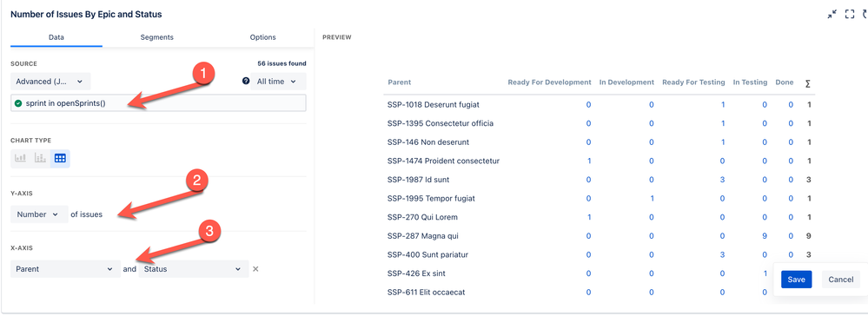Click the Ready For Testing column header
The height and width of the screenshot is (316, 868).
[693, 82]
